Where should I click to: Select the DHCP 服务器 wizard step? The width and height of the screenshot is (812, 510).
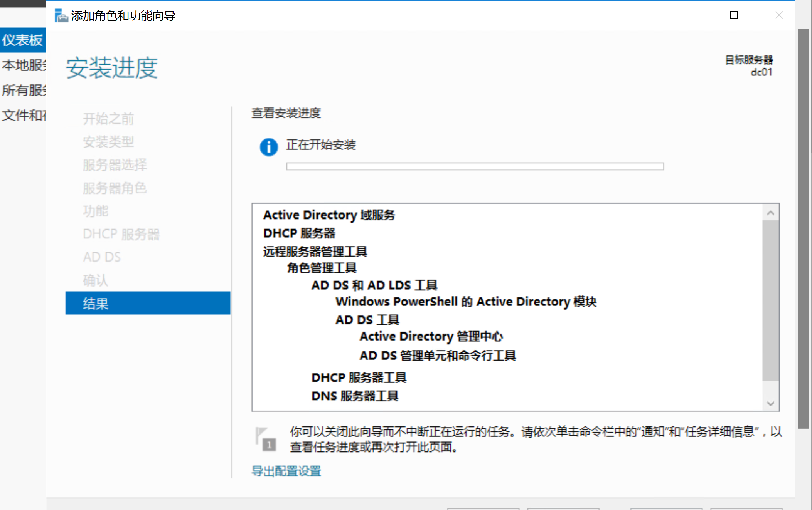(121, 234)
